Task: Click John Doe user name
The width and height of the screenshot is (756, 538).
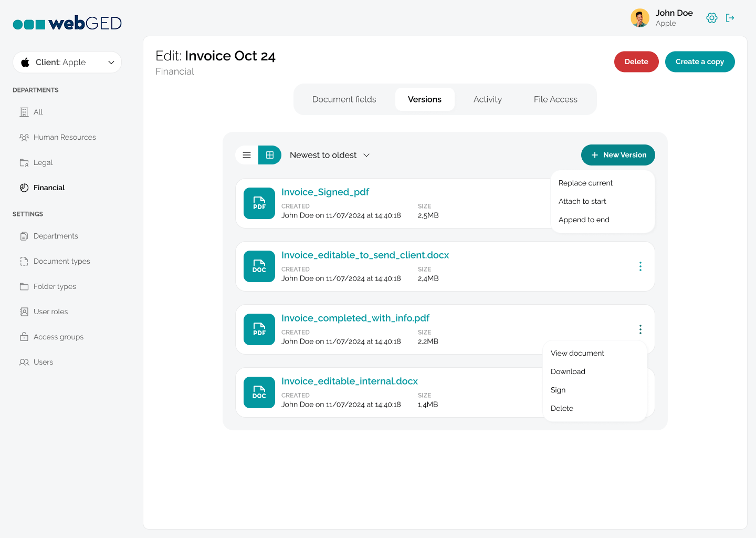Action: [674, 13]
